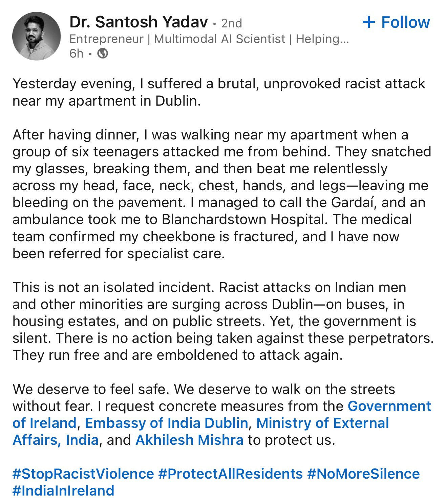Open Ministry of External Affairs, India mention
447x504 pixels.
pos(322,423)
